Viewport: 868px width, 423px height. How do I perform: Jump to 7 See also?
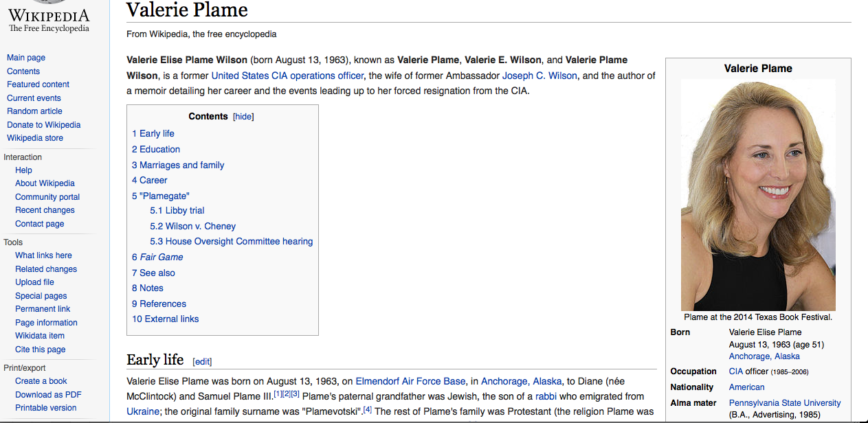coord(153,273)
